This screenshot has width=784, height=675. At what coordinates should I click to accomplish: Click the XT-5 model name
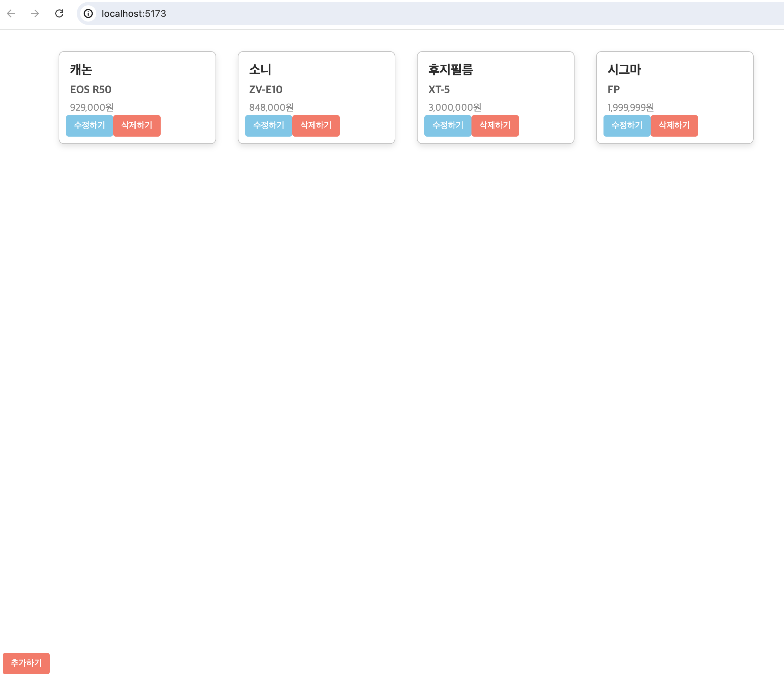pyautogui.click(x=439, y=90)
